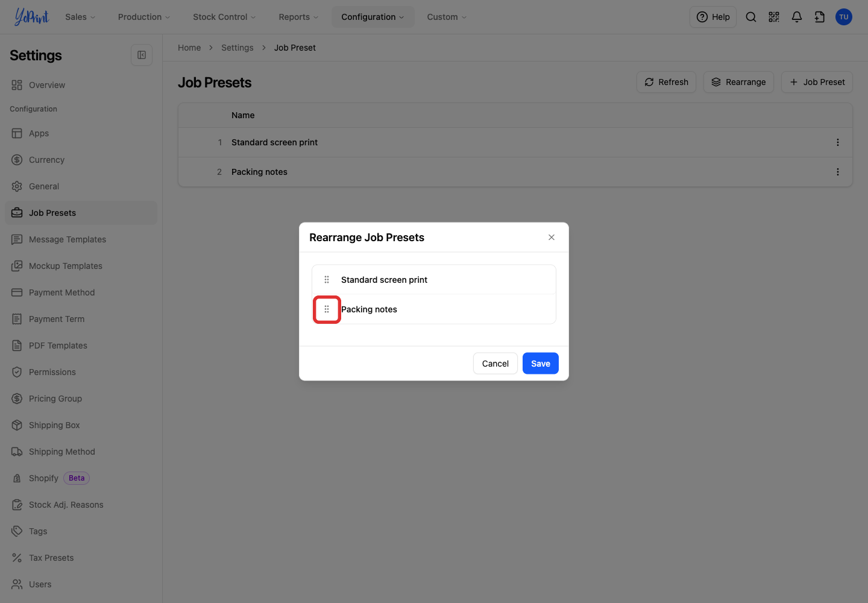Expand the Reports menu
Image resolution: width=868 pixels, height=603 pixels.
pos(298,17)
